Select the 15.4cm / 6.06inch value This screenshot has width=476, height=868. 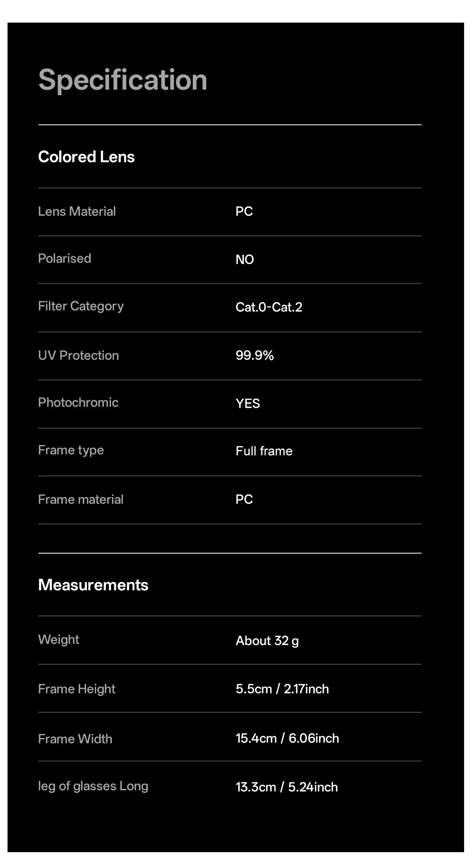pos(287,738)
